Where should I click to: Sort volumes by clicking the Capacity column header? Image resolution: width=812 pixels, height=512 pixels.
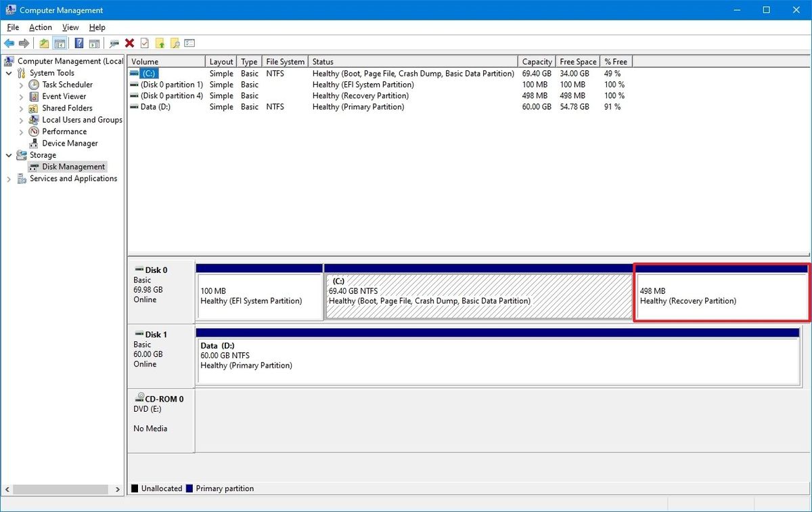point(537,61)
